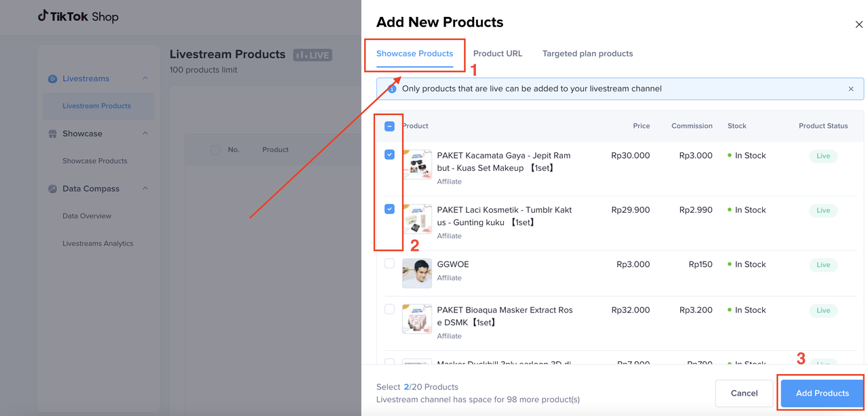
Task: Open Data Compass via its compass icon
Action: click(52, 188)
